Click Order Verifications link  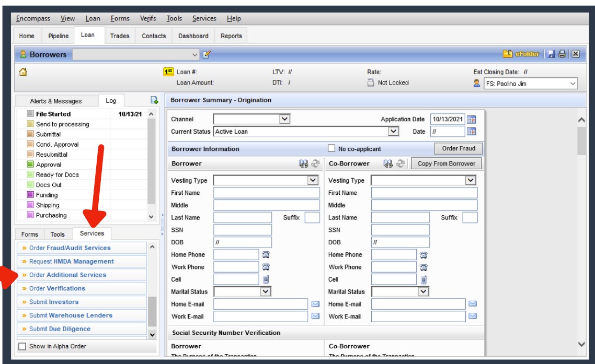82,288
